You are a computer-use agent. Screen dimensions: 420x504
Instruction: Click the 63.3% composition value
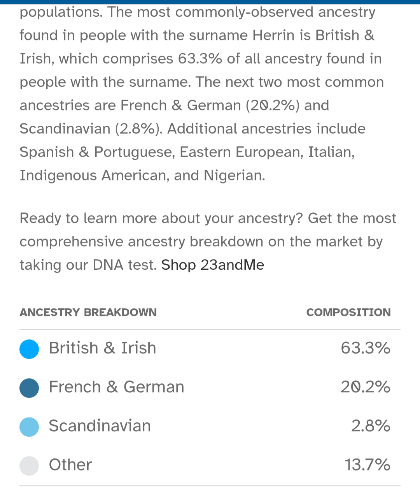click(365, 348)
